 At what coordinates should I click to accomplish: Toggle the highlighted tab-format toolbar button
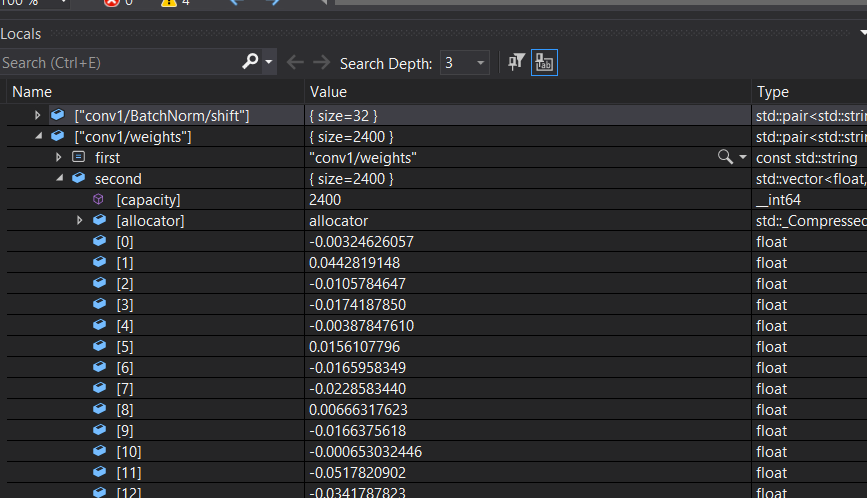coord(544,63)
